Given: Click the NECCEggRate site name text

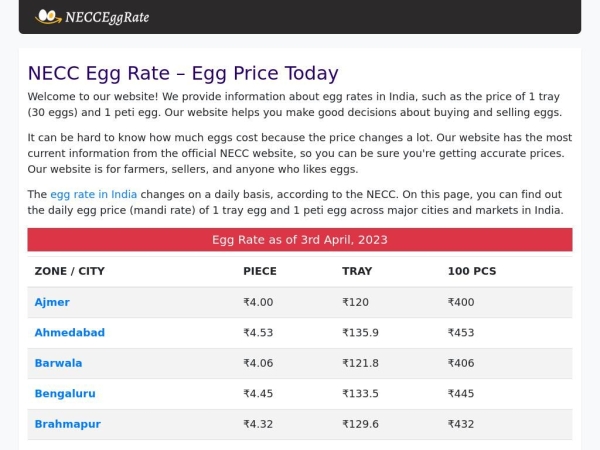Looking at the screenshot, I should click(x=106, y=17).
